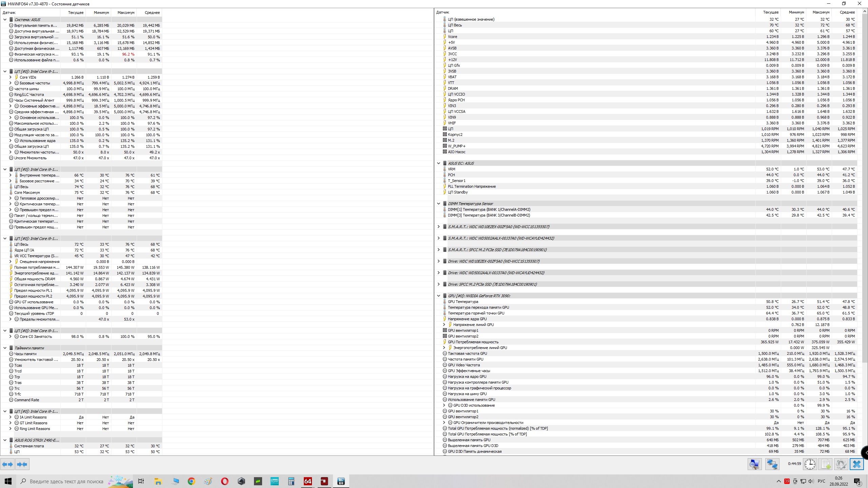This screenshot has width=868, height=488.
Task: Select the GPU Температура sensor row
Action: [463, 302]
